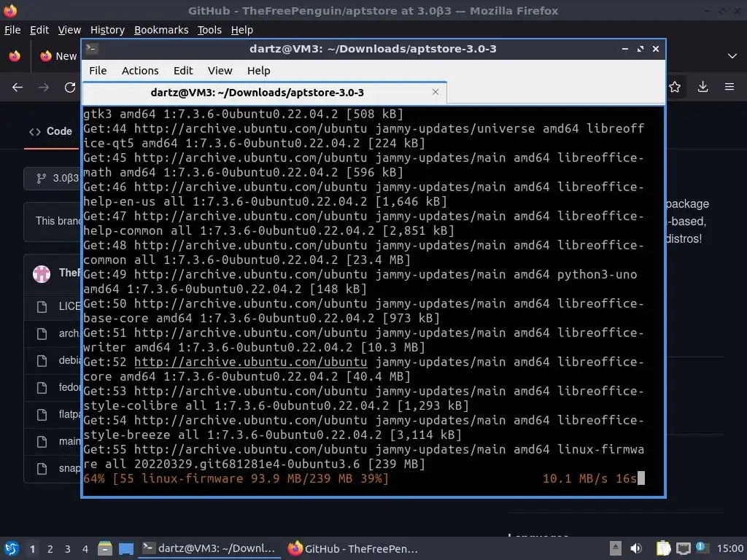
Task: Switch to workspace 3
Action: (68, 549)
